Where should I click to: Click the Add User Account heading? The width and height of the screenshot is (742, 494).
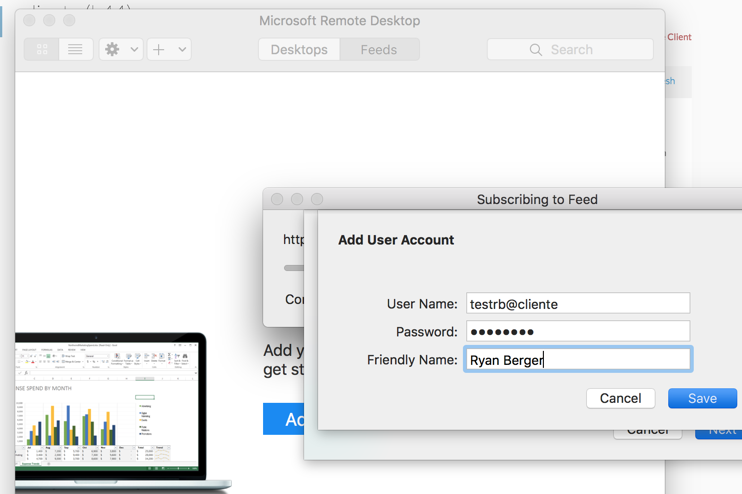coord(396,240)
